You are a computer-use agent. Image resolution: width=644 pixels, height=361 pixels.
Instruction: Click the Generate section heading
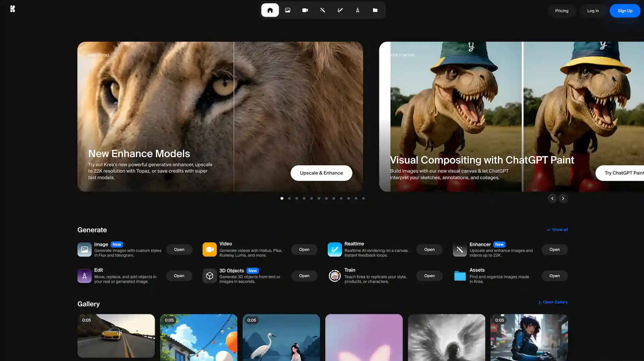pos(92,230)
